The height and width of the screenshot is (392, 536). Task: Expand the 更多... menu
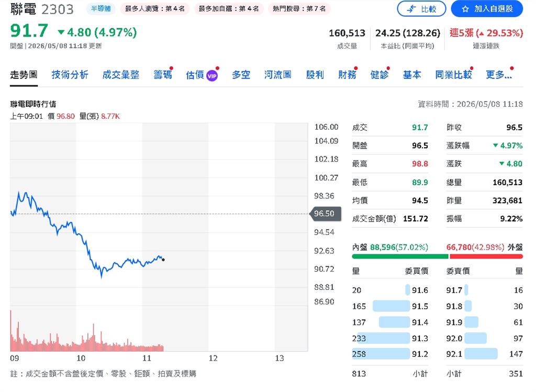[x=499, y=74]
